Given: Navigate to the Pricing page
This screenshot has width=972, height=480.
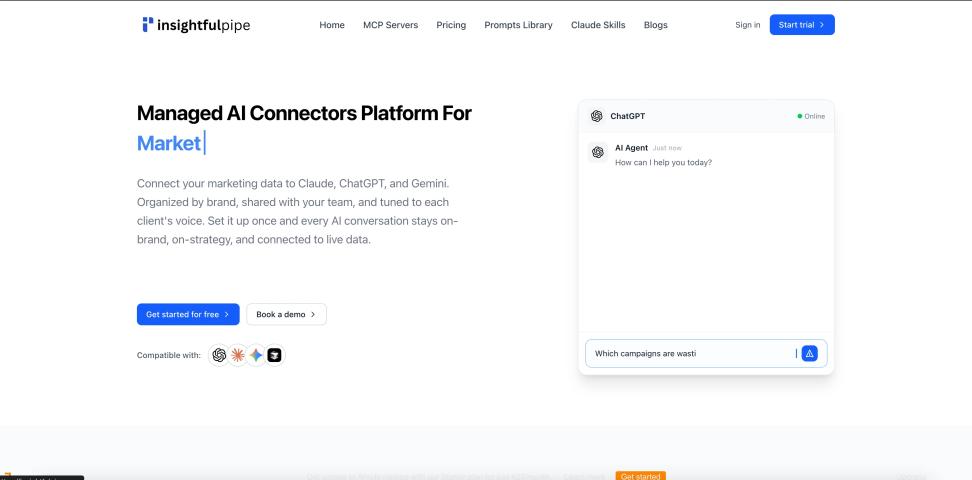Looking at the screenshot, I should coord(451,25).
